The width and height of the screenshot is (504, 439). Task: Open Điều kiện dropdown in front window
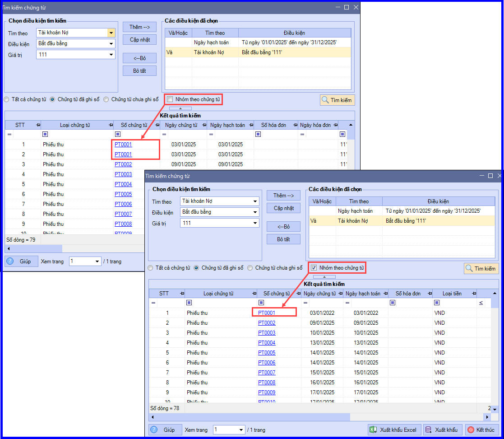255,212
